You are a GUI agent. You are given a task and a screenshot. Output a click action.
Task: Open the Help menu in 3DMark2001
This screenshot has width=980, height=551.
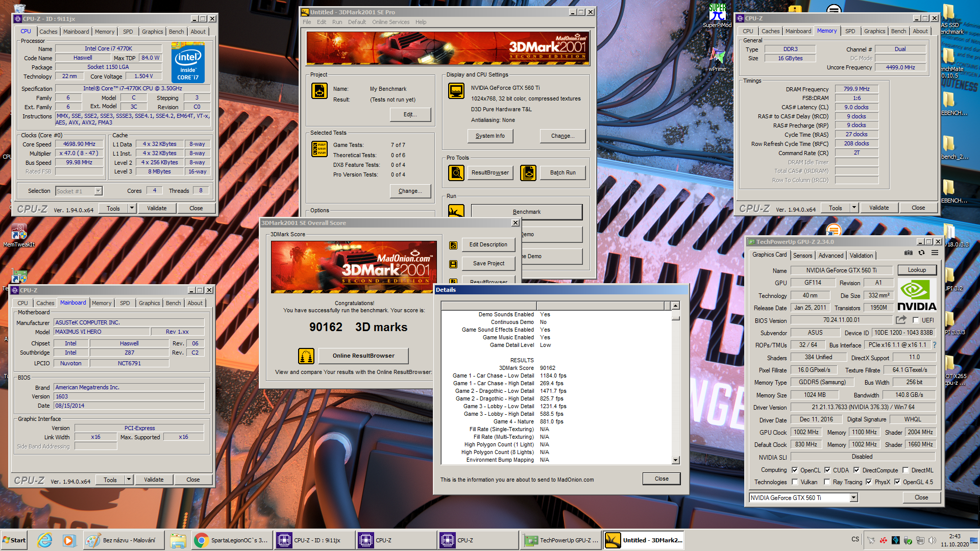[421, 22]
